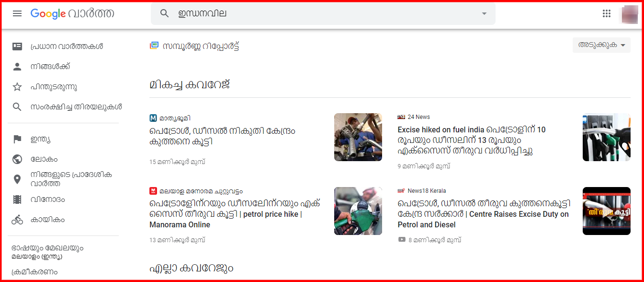Image resolution: width=644 pixels, height=282 pixels.
Task: Click the star icon for Following
Action: tap(17, 87)
